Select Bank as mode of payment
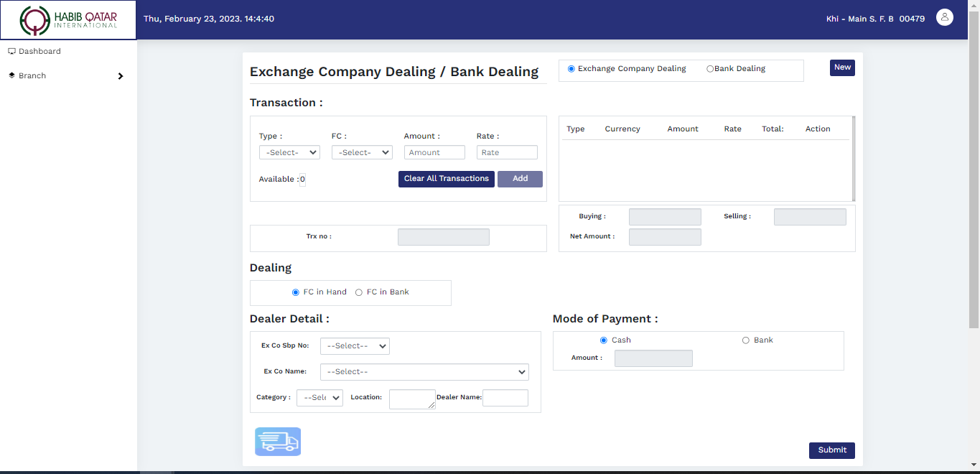 (x=745, y=340)
